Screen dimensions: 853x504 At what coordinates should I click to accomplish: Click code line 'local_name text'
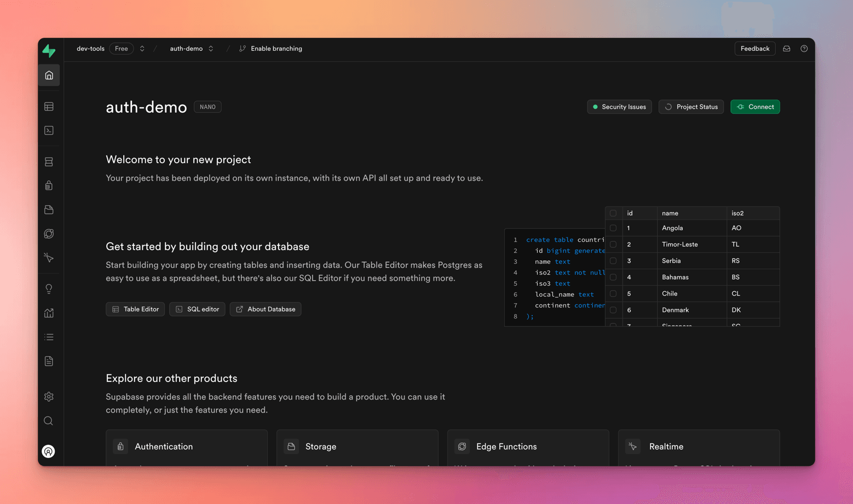pyautogui.click(x=564, y=294)
